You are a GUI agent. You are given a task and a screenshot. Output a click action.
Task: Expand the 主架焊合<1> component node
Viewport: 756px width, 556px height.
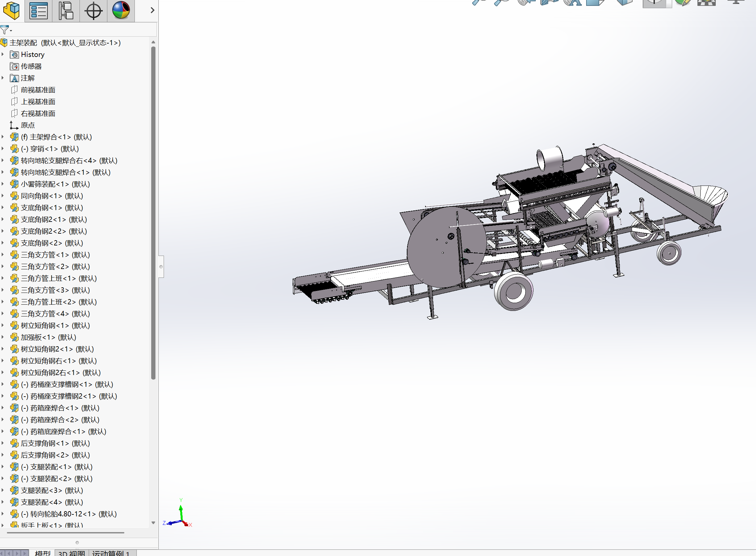[3, 137]
